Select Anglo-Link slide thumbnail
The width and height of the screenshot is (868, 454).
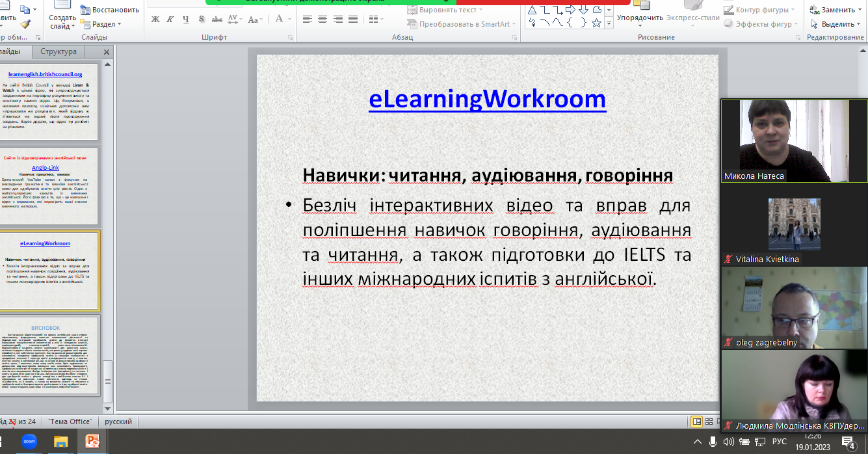[50, 186]
